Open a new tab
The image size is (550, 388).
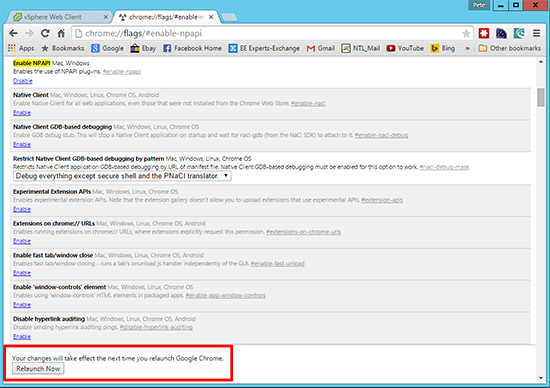click(x=229, y=17)
